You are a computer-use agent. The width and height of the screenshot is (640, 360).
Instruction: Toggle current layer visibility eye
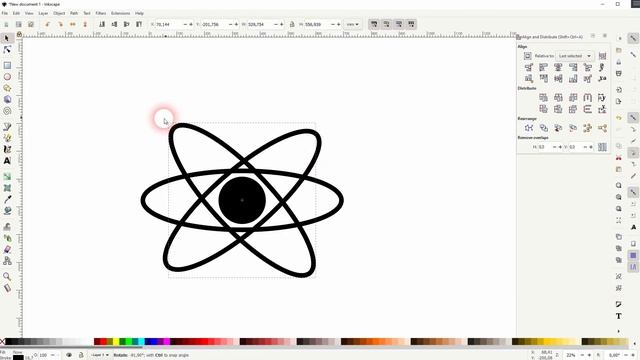coord(69,355)
